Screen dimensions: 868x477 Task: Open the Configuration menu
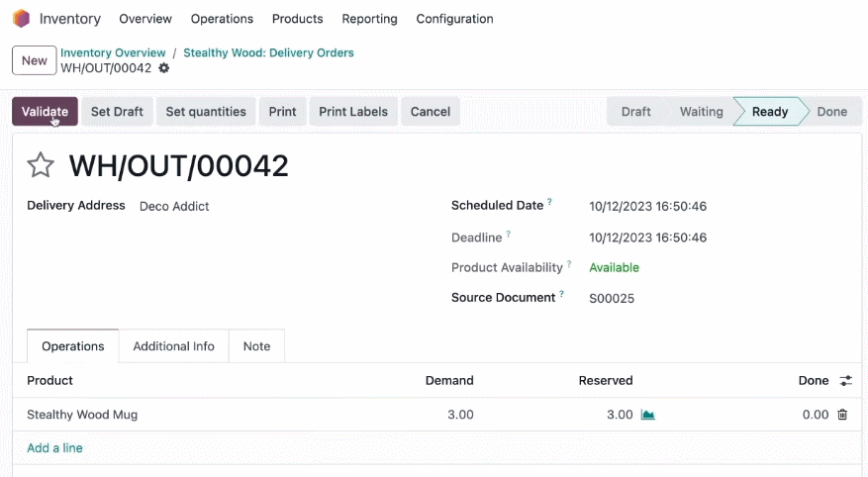[x=454, y=19]
